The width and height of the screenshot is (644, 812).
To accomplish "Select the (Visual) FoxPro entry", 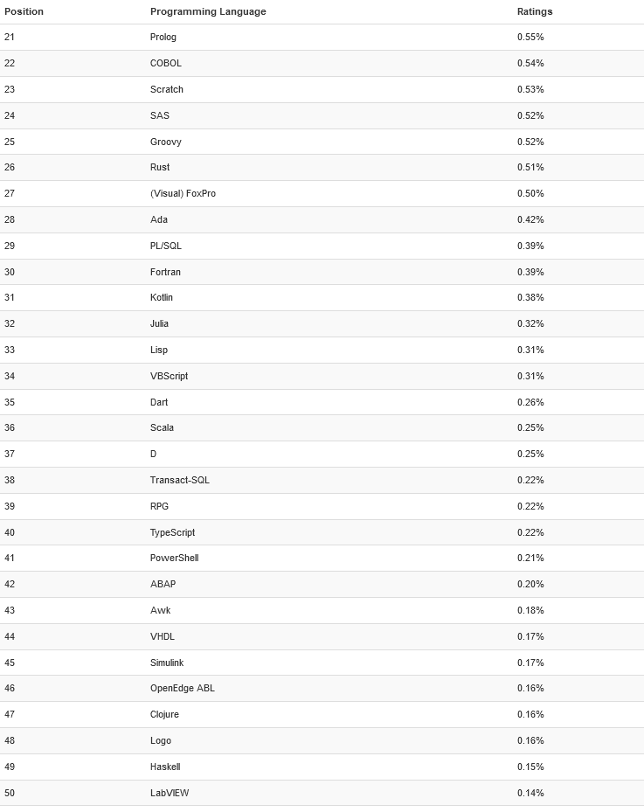I will pos(183,193).
